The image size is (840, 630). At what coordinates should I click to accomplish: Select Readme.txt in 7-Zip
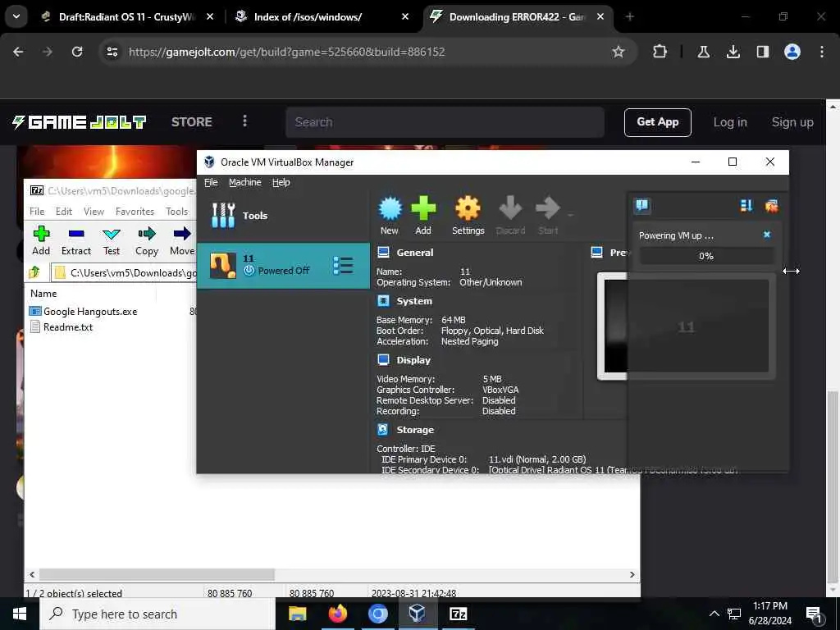pos(67,326)
